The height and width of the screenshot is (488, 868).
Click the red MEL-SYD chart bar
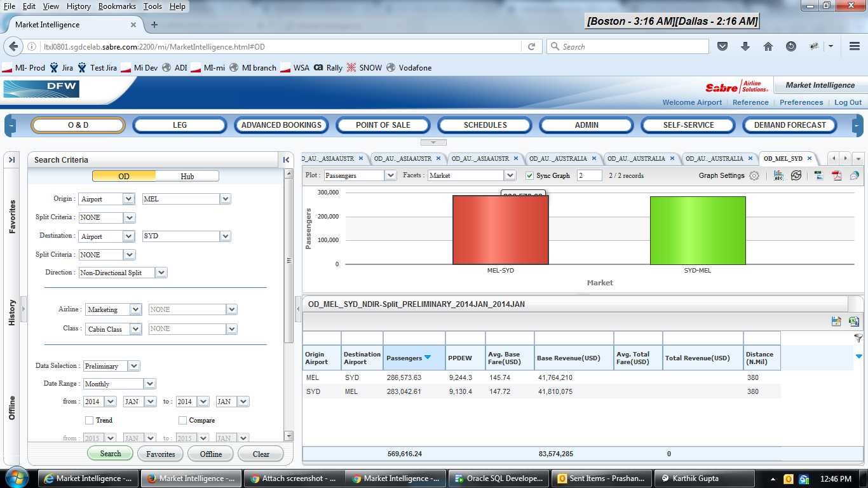click(x=500, y=230)
